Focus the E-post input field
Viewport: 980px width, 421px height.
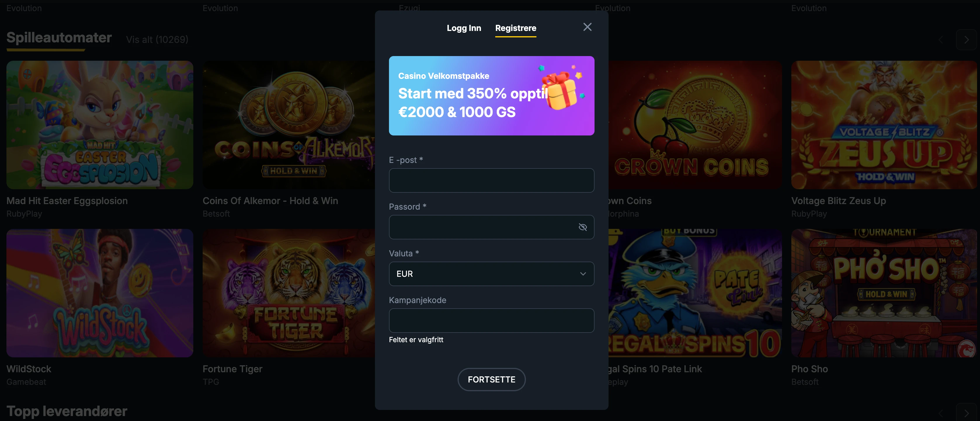tap(491, 180)
